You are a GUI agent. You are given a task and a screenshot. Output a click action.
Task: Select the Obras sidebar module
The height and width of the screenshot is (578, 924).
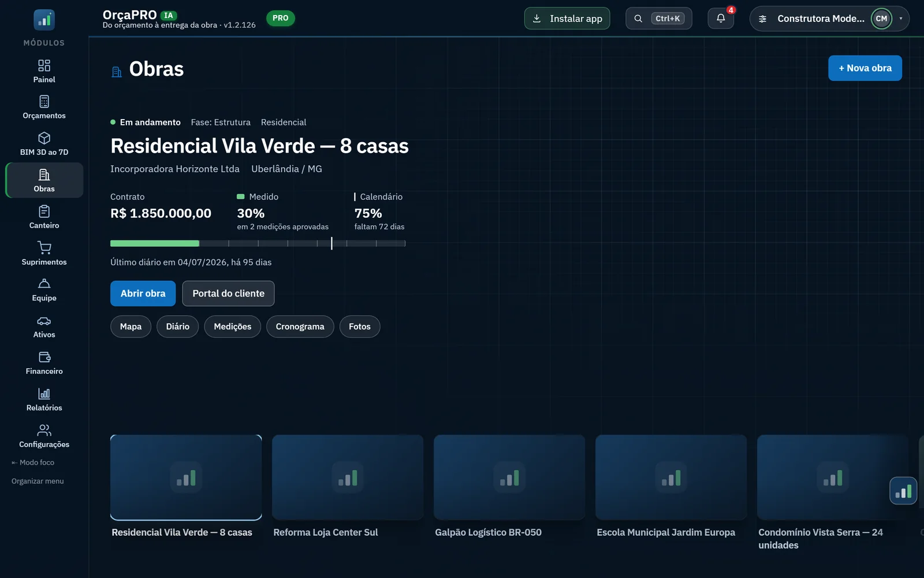tap(44, 180)
